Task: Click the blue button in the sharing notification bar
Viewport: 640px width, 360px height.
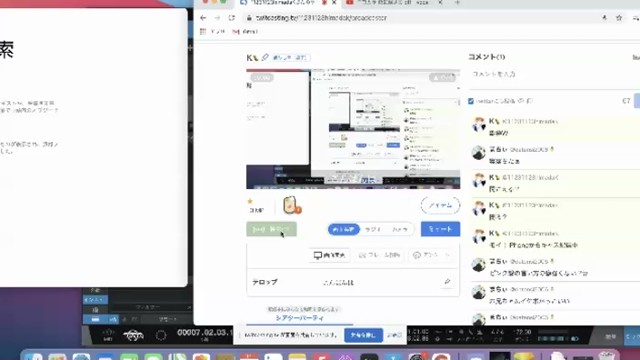Action: click(363, 335)
